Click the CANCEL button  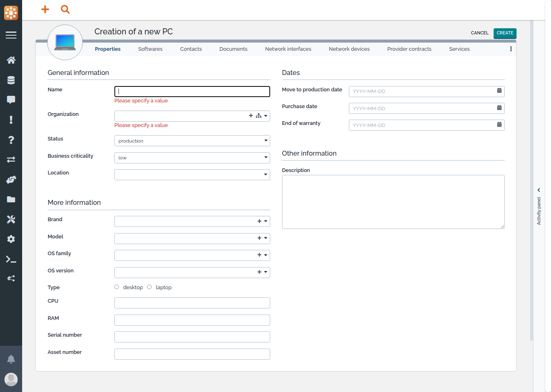[x=479, y=33]
